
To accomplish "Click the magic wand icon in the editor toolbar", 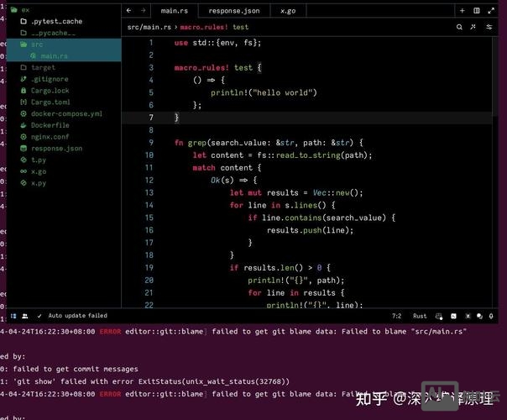I will coord(473,27).
